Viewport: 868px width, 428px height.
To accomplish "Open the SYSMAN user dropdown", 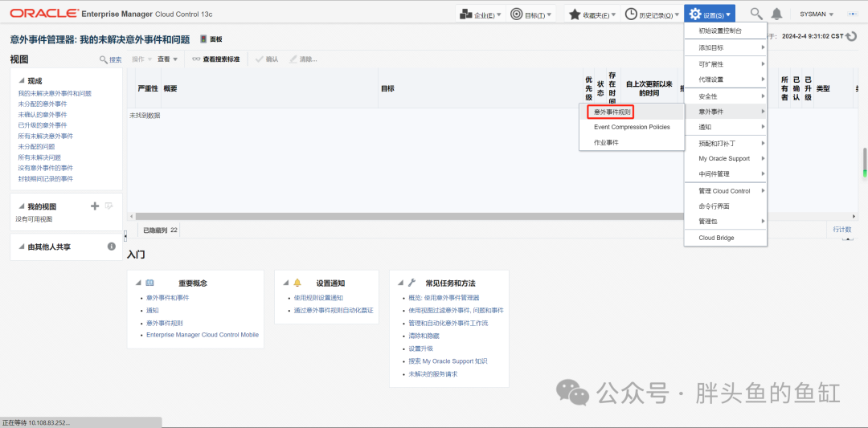I will coord(817,14).
